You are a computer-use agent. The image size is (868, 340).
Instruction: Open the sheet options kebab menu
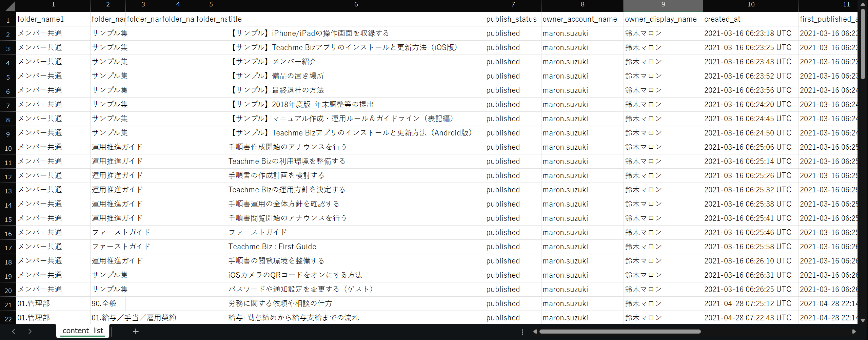[x=522, y=332]
